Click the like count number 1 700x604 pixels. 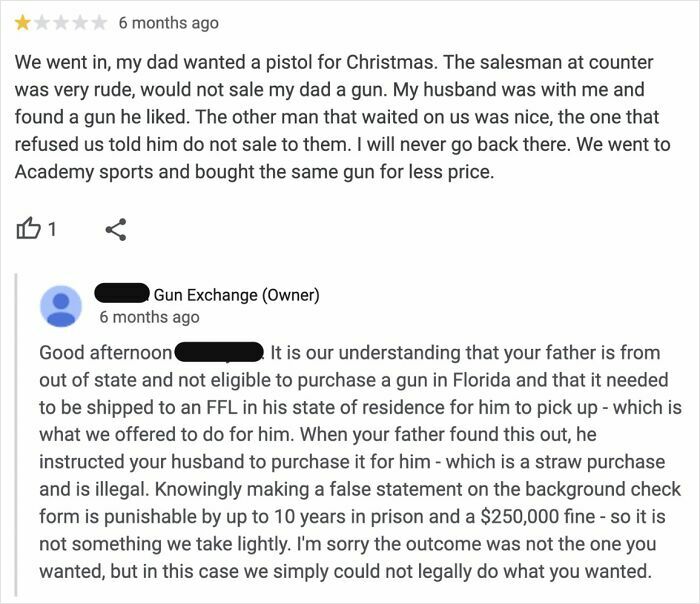(51, 229)
